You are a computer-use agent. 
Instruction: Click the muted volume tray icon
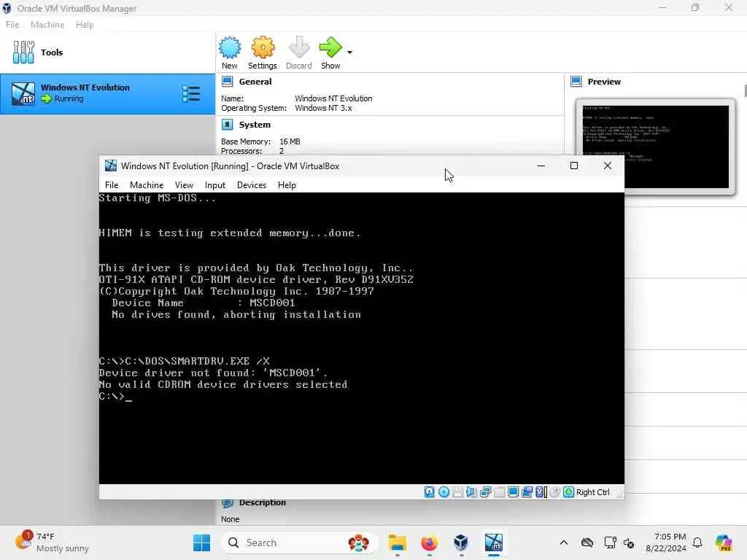pyautogui.click(x=629, y=542)
